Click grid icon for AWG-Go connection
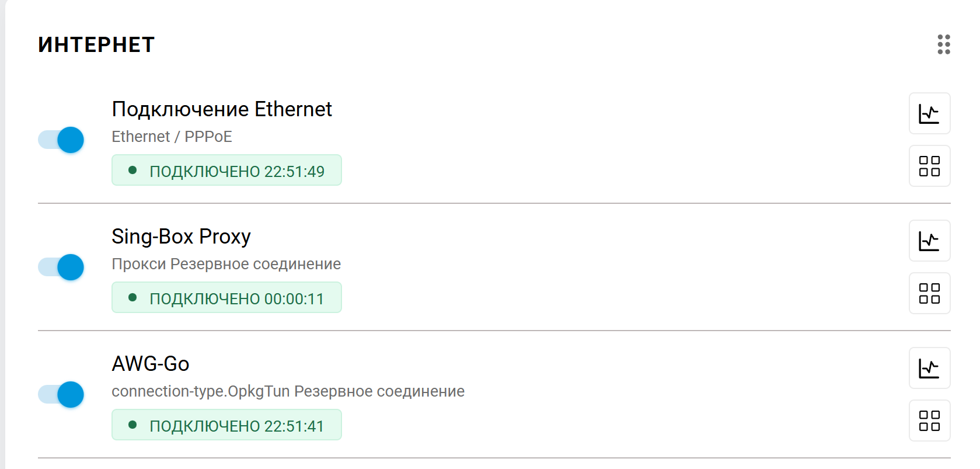 coord(929,421)
